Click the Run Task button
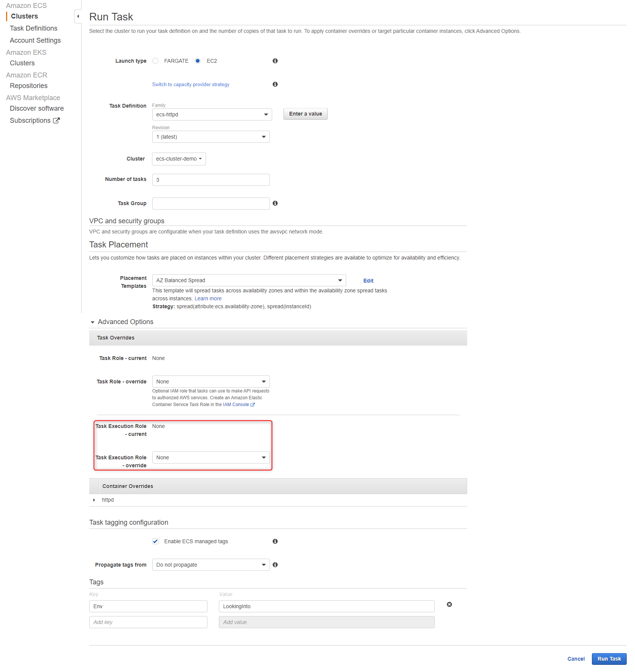Viewport: 635px width, 672px height. 609,659
